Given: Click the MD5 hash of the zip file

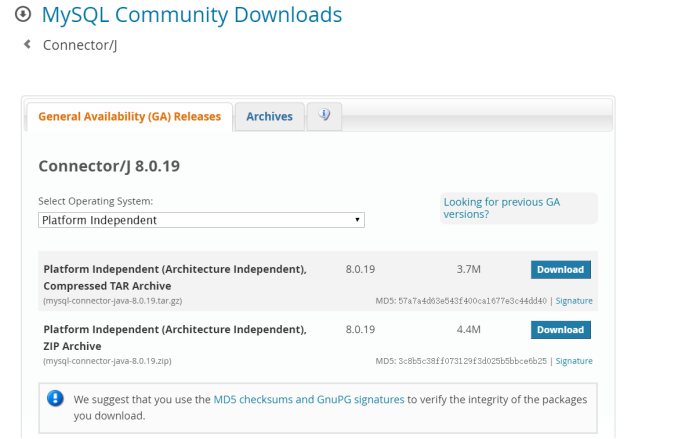Looking at the screenshot, I should click(472, 361).
